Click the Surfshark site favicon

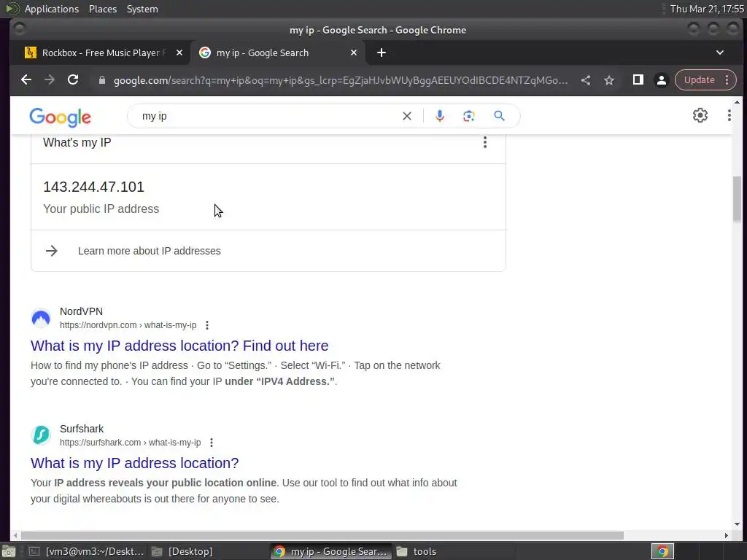pyautogui.click(x=41, y=435)
